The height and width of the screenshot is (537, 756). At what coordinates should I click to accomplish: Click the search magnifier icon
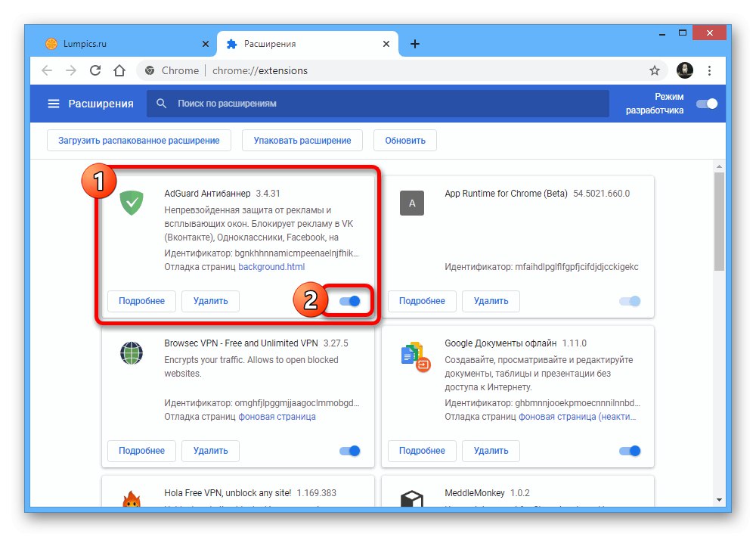click(162, 104)
